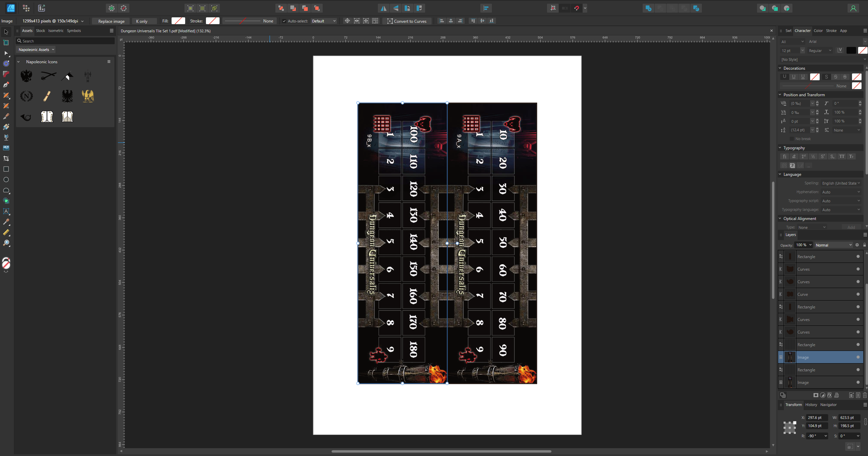Select the Frame Text tool
868x456 pixels.
point(6,211)
